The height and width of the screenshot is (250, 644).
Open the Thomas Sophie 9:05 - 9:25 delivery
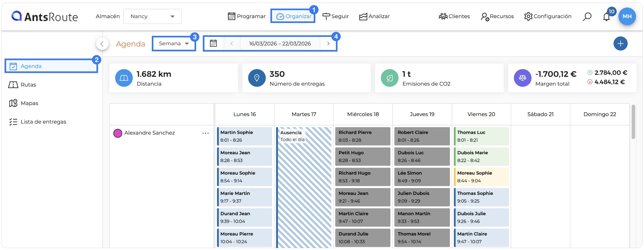pyautogui.click(x=481, y=197)
